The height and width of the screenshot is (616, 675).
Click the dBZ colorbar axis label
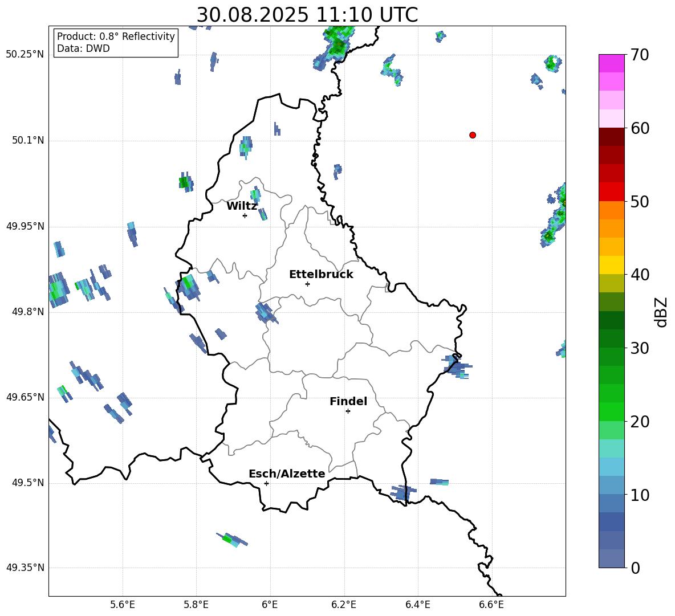click(x=661, y=312)
